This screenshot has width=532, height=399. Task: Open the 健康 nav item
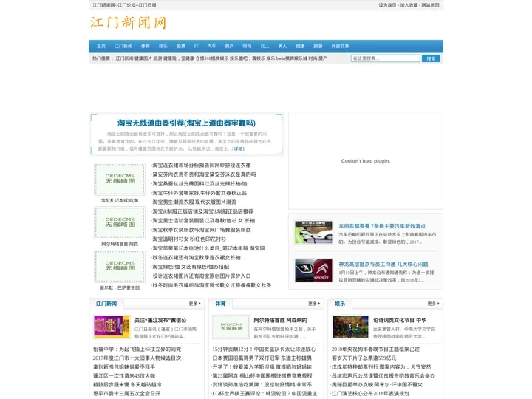[x=300, y=46]
